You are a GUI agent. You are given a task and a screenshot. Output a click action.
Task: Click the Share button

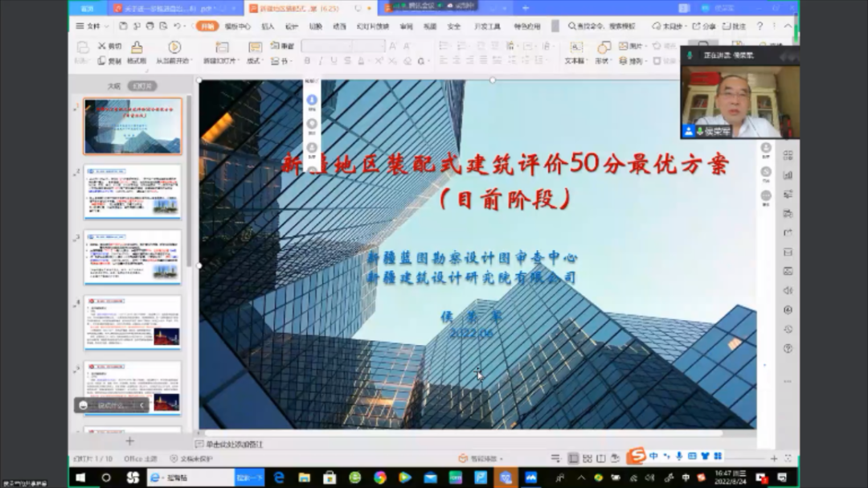704,26
